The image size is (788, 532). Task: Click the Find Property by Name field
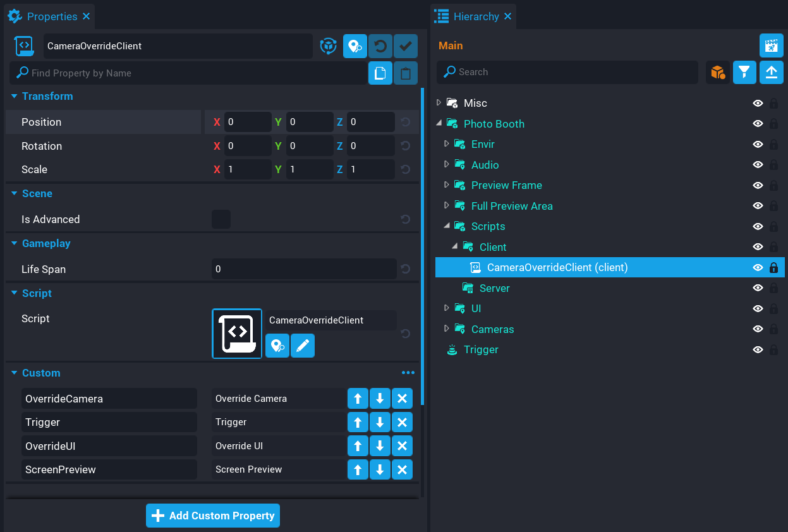(x=190, y=73)
